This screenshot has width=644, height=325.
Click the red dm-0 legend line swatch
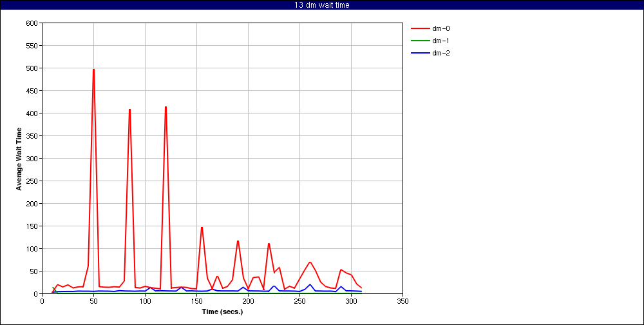click(x=420, y=29)
